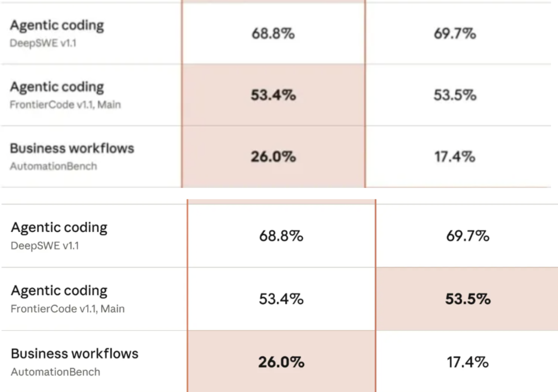
Task: Click the highlighted bold 53.5% cell
Action: [x=468, y=299]
